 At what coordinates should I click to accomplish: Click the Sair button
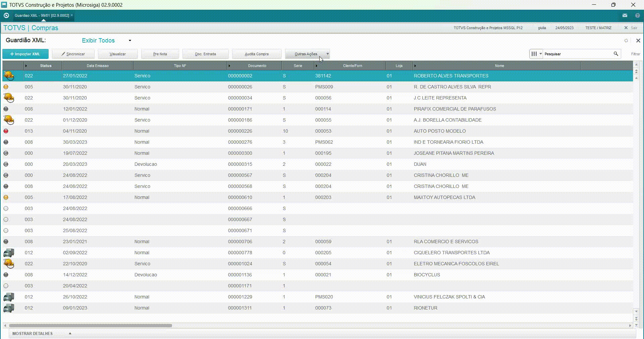[631, 28]
